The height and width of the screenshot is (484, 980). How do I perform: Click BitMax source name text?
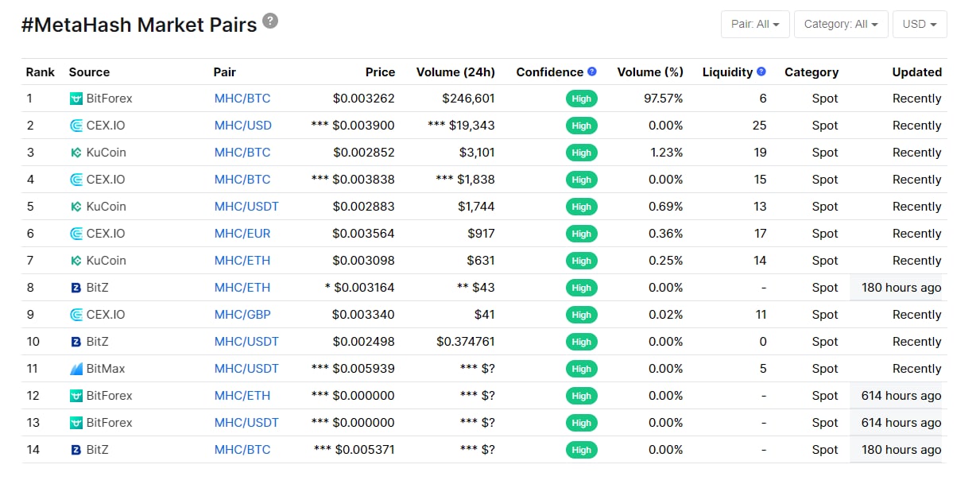tap(106, 369)
